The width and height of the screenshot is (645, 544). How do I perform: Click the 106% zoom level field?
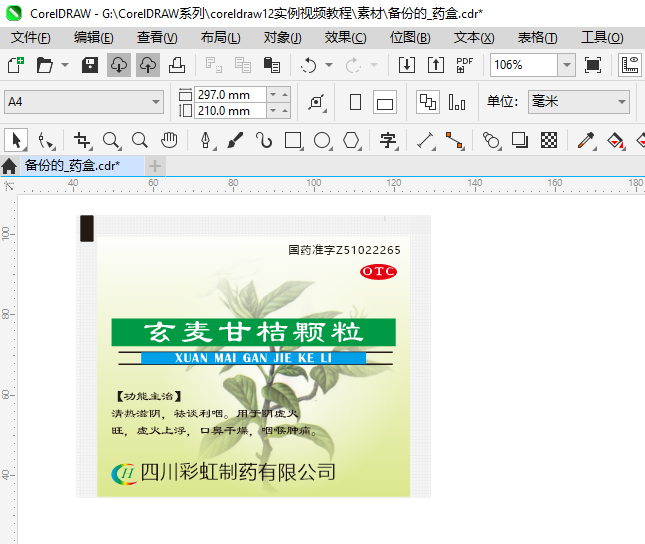[524, 65]
